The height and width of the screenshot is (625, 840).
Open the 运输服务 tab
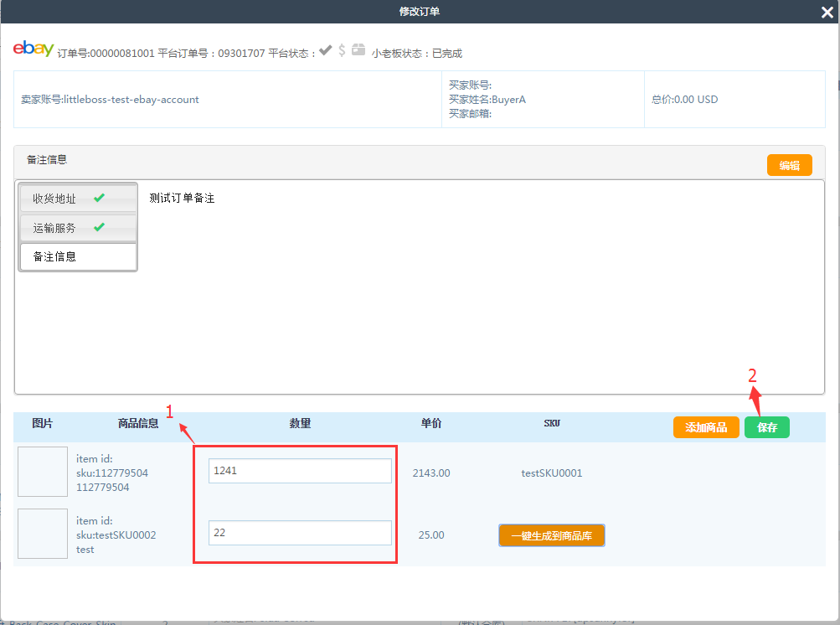pos(55,228)
